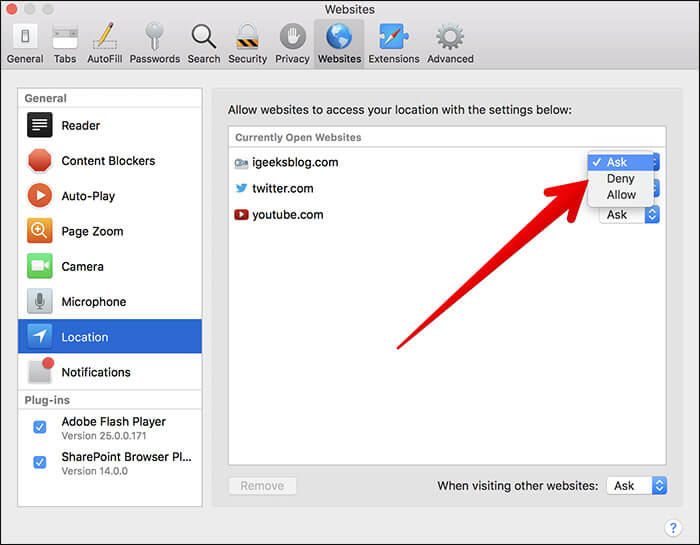Image resolution: width=700 pixels, height=545 pixels.
Task: Click the Version 25.0.0.171 text
Action: coord(104,436)
